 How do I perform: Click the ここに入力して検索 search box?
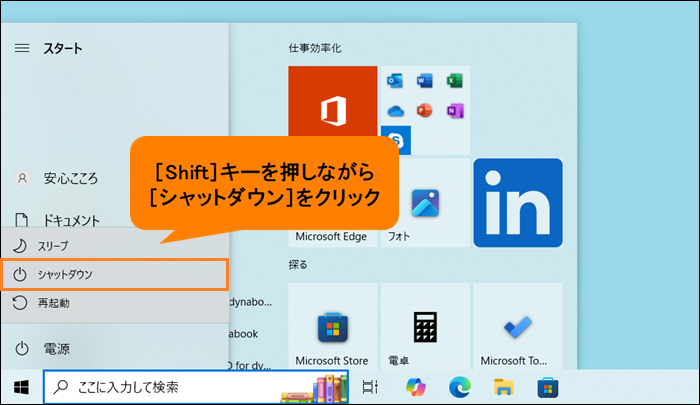click(196, 387)
